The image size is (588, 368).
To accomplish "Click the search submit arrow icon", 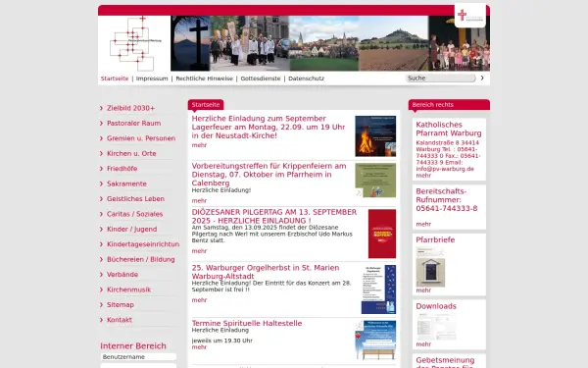I will coord(482,79).
